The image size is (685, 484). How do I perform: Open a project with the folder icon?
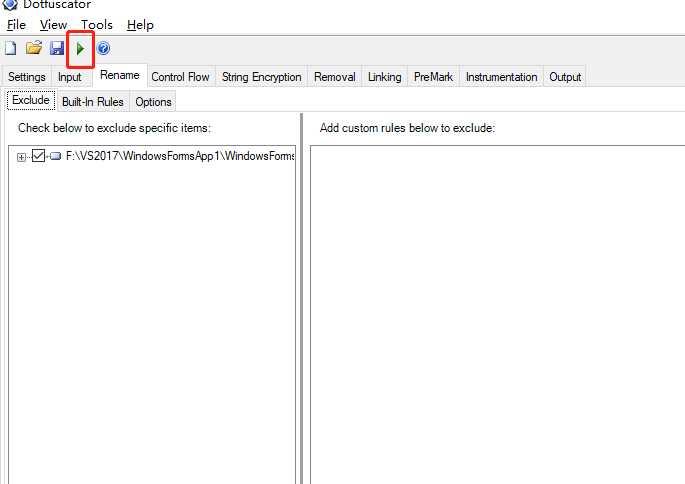(34, 48)
